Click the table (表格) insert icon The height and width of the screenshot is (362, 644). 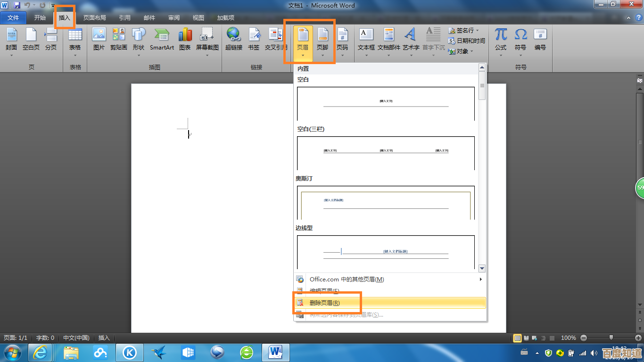click(75, 40)
